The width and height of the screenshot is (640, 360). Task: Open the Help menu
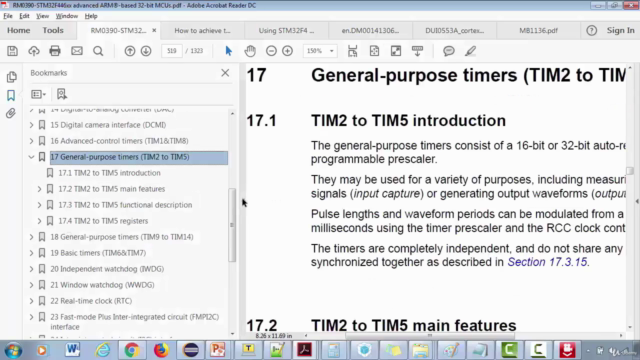[91, 16]
